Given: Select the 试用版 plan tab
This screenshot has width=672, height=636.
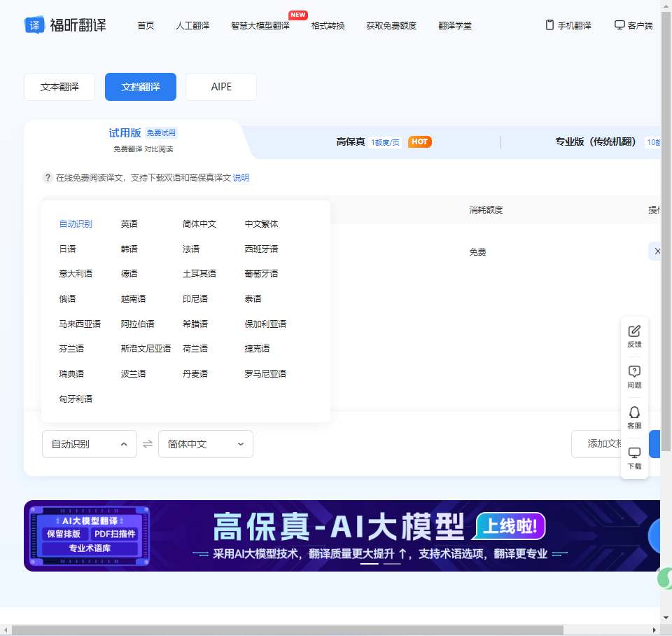Looking at the screenshot, I should [x=143, y=140].
